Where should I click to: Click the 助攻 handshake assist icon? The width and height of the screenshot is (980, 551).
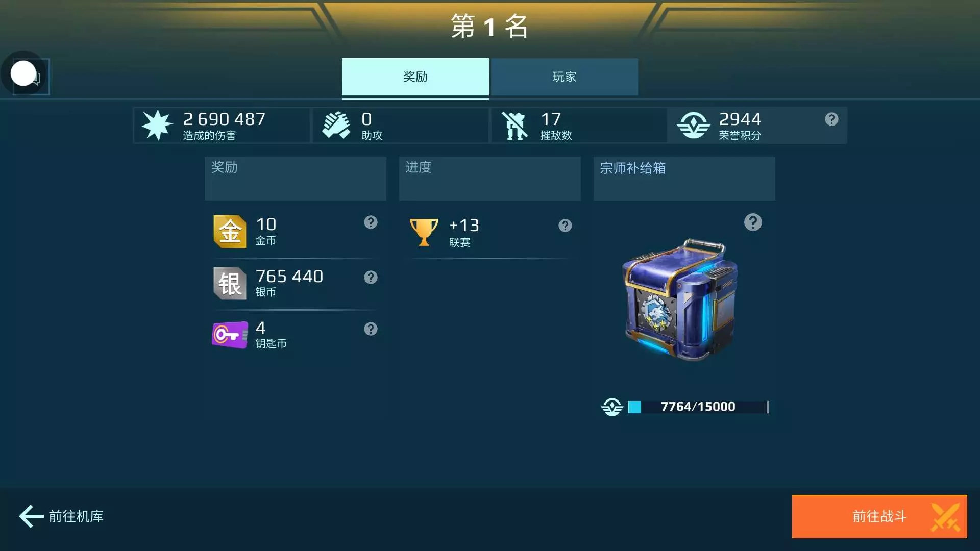[336, 126]
